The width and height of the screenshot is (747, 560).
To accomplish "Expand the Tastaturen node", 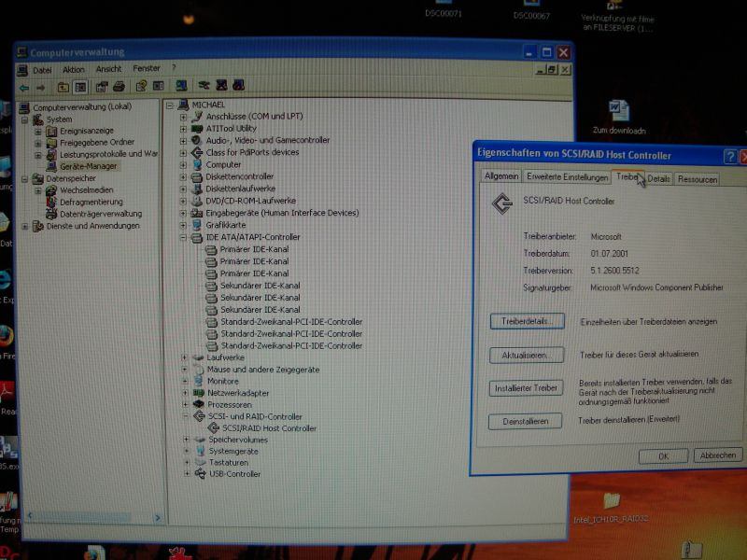I will 187,462.
